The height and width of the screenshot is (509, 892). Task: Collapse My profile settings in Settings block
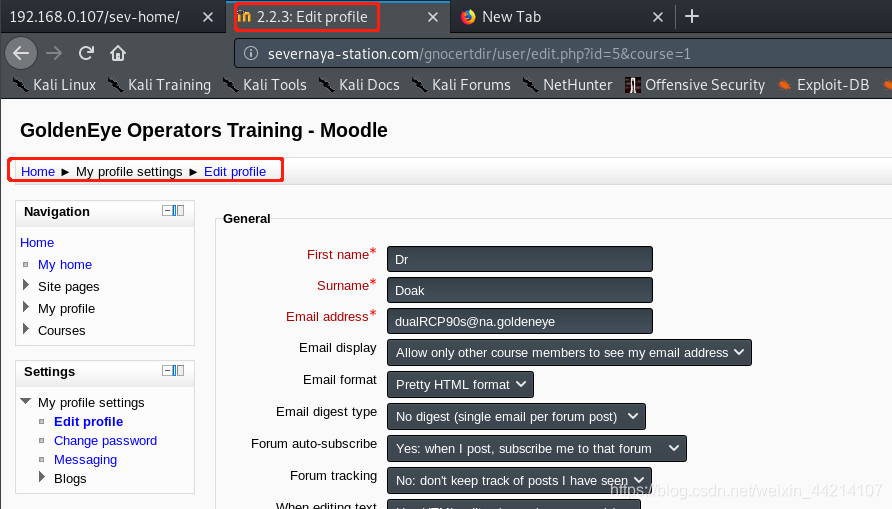click(26, 402)
